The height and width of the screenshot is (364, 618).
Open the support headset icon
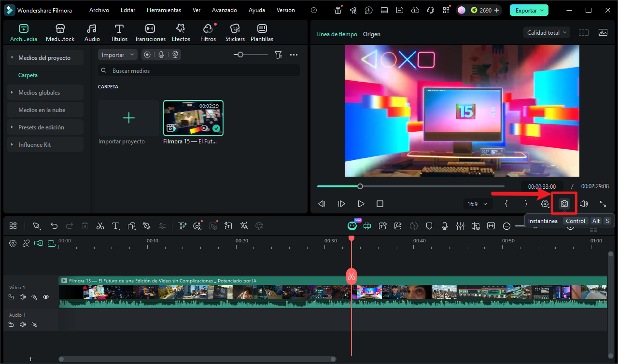point(431,10)
